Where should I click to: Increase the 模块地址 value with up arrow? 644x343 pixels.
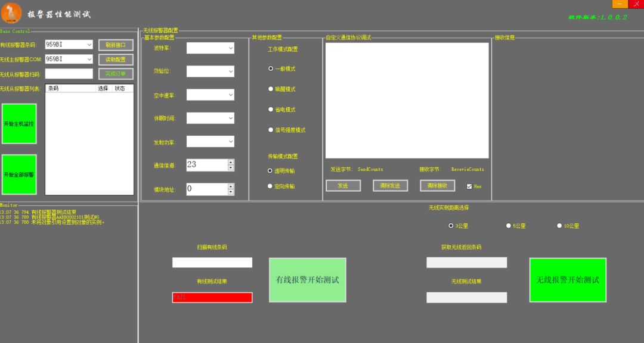[x=231, y=186]
